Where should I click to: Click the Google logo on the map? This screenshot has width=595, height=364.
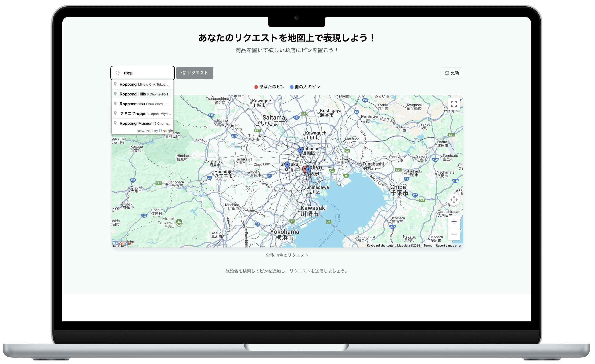(123, 243)
